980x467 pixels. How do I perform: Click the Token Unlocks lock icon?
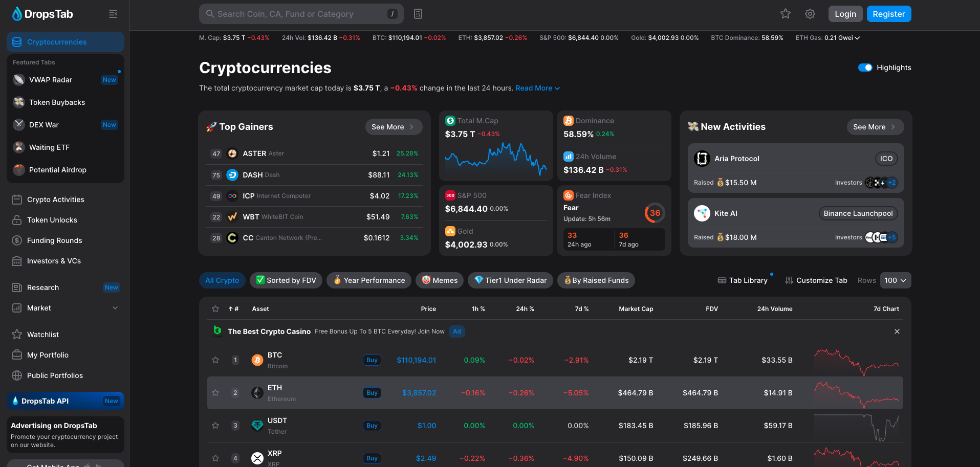pyautogui.click(x=17, y=220)
